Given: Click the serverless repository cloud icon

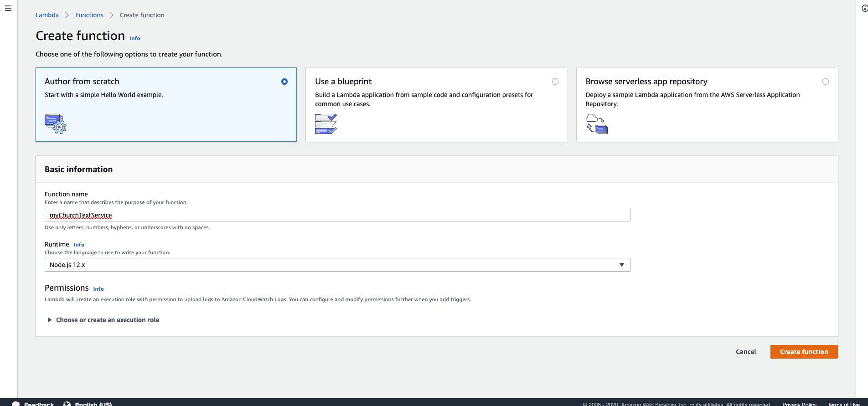Looking at the screenshot, I should (x=597, y=124).
